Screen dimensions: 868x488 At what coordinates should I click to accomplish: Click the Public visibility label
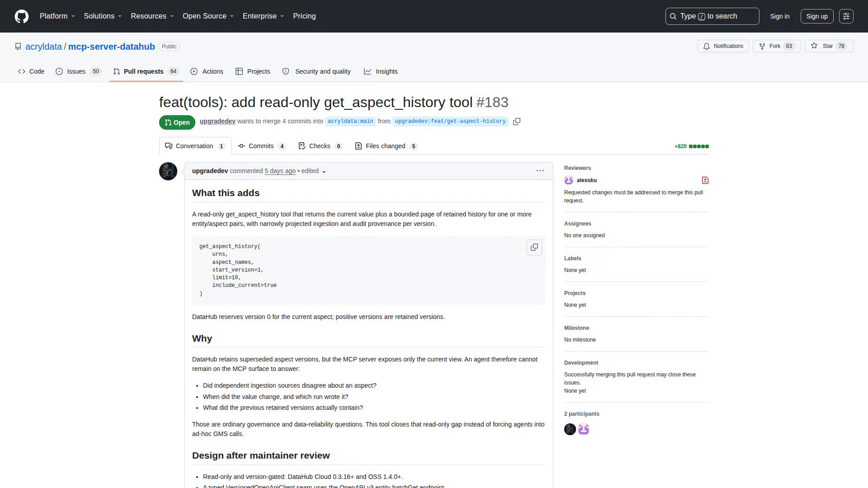pyautogui.click(x=169, y=47)
